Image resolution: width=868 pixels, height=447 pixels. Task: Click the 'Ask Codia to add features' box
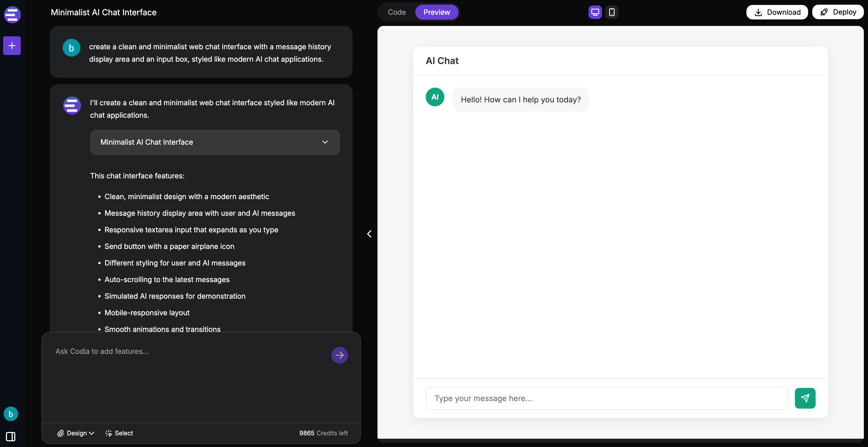click(x=189, y=371)
